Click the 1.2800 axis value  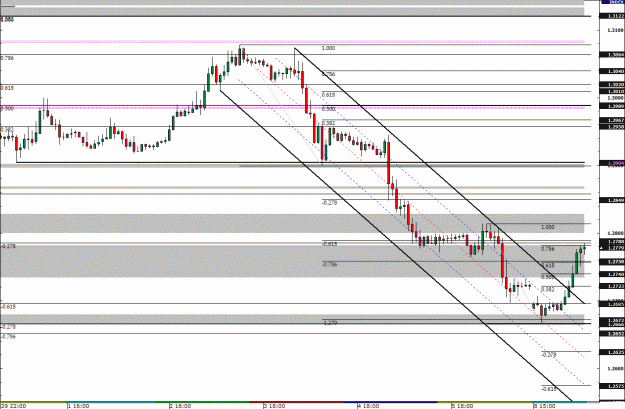[615, 233]
